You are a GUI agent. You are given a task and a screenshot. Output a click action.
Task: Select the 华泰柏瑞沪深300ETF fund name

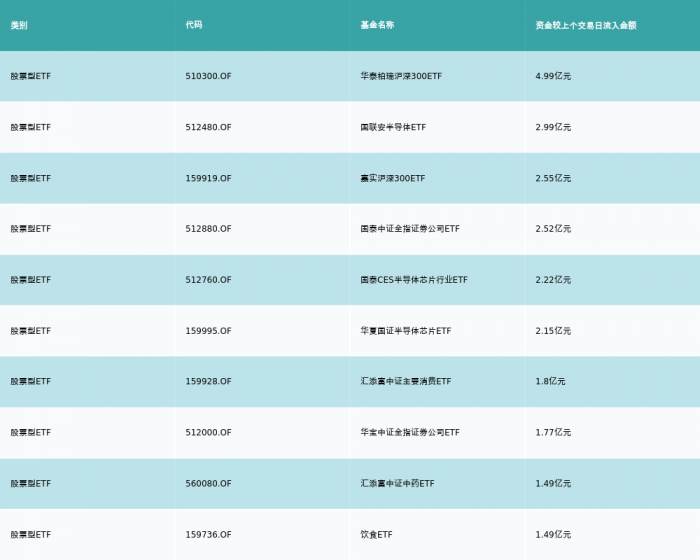point(401,76)
